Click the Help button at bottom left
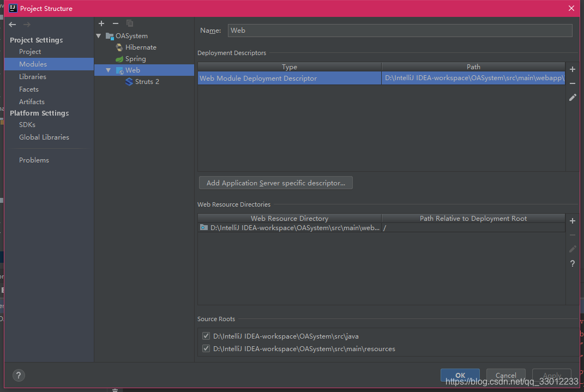The image size is (584, 392). pyautogui.click(x=18, y=375)
